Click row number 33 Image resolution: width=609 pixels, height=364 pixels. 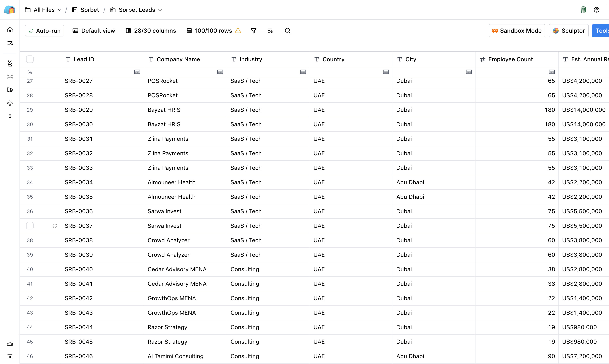coord(30,168)
